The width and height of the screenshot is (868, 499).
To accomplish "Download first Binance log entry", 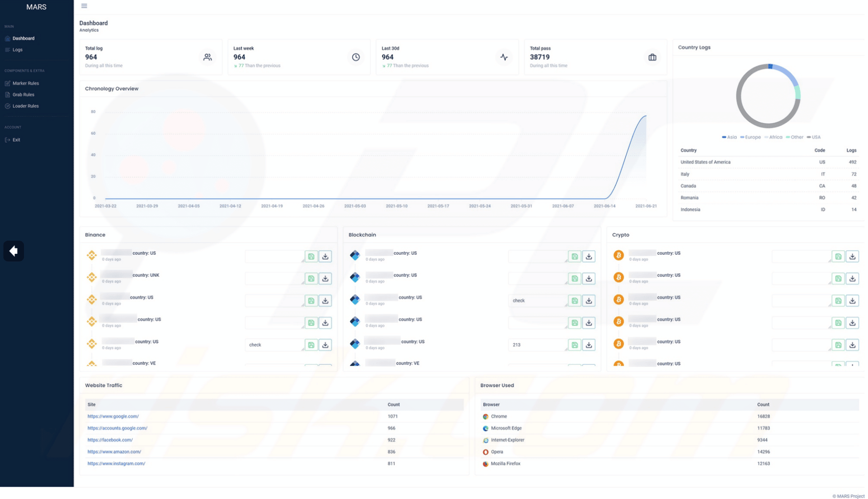I will point(325,257).
